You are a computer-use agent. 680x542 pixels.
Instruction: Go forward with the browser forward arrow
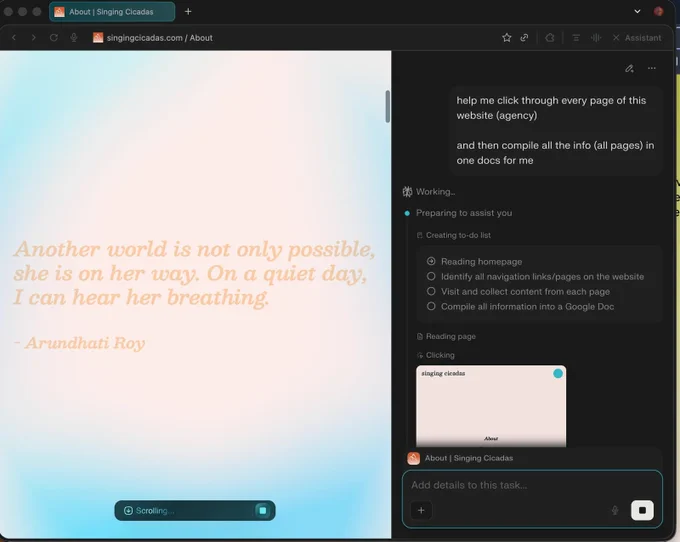pyautogui.click(x=33, y=38)
